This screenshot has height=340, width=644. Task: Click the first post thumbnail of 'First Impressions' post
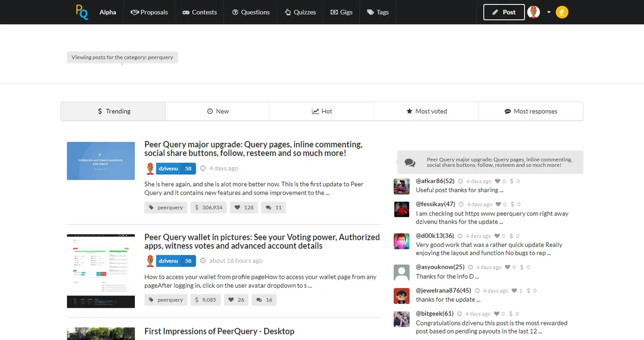(x=101, y=333)
